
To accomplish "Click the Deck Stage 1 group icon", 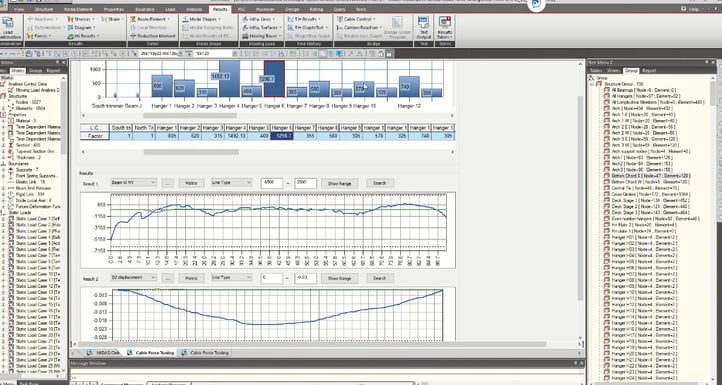I will click(607, 200).
